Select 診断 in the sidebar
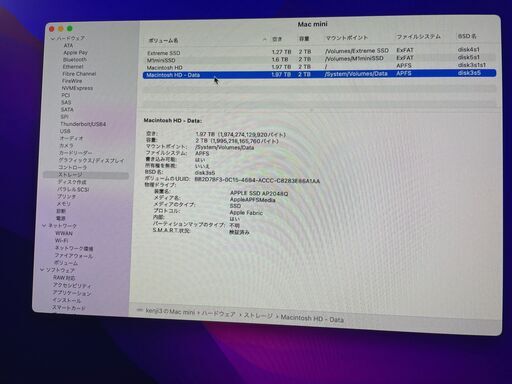 (61, 211)
